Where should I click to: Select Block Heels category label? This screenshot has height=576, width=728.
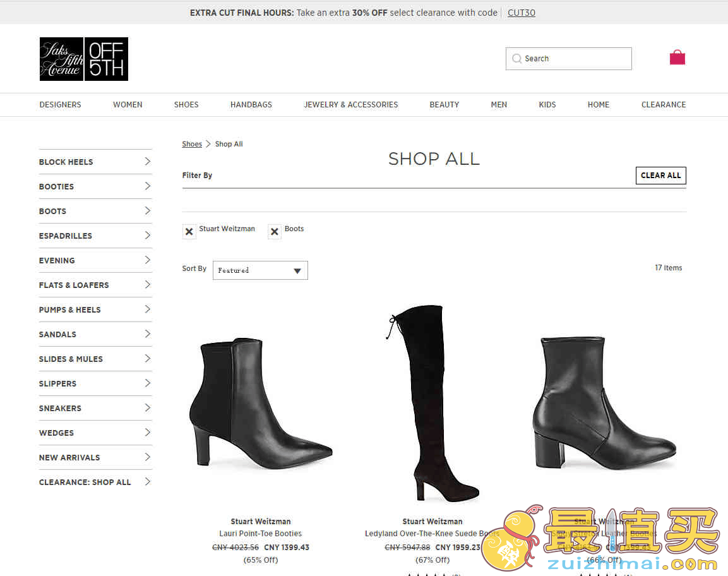tap(66, 162)
